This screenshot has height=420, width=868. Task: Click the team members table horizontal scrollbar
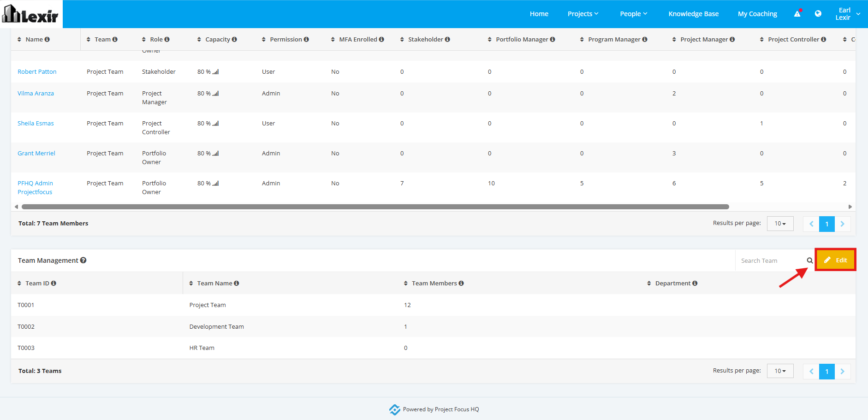tap(375, 207)
